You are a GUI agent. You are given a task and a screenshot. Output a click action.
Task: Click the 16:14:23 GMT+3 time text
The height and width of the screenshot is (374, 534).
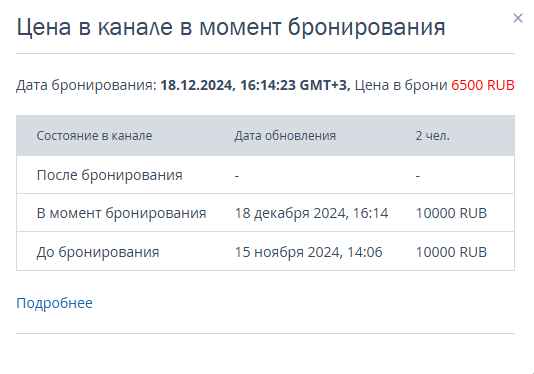pyautogui.click(x=295, y=85)
